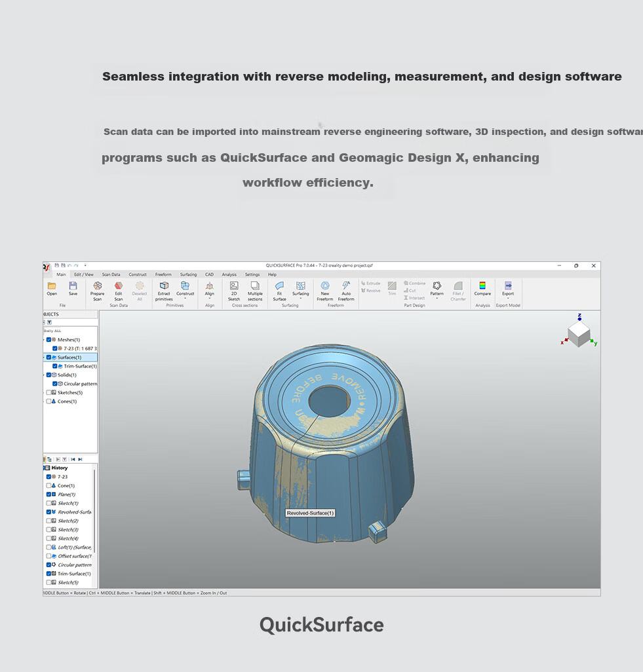Enable the Sketches(5) checkbox

coord(49,392)
